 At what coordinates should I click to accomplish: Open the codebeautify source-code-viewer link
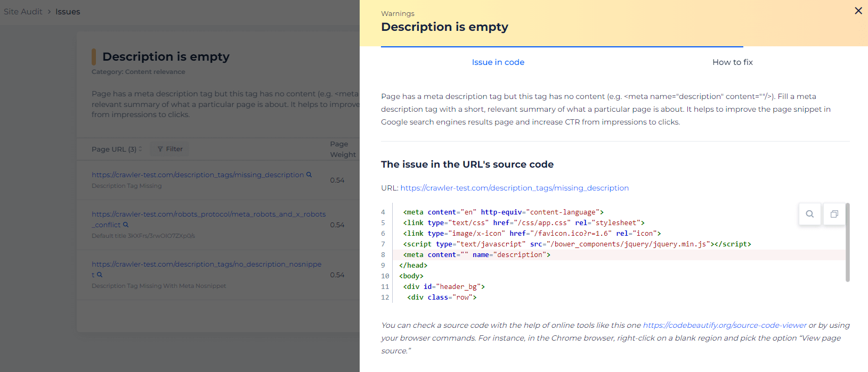(x=725, y=325)
